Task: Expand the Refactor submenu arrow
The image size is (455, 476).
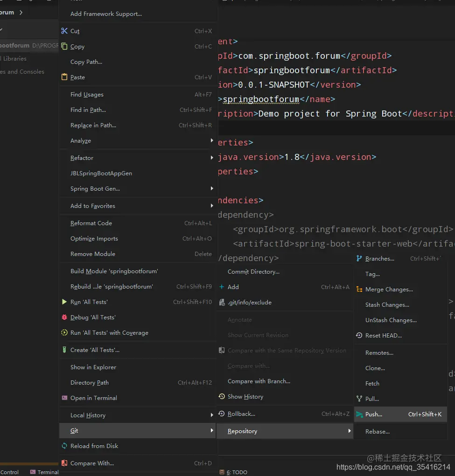Action: tap(211, 158)
